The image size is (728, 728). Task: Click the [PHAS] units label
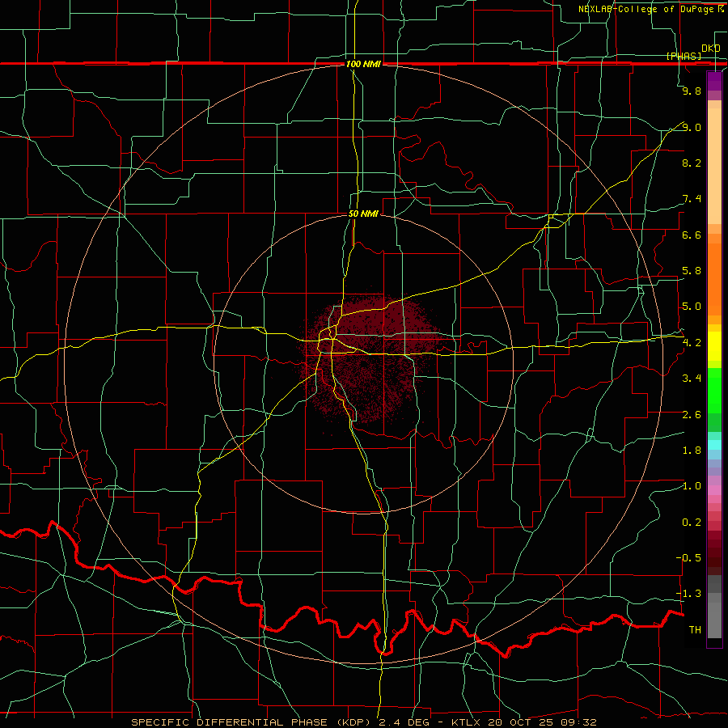coord(684,56)
